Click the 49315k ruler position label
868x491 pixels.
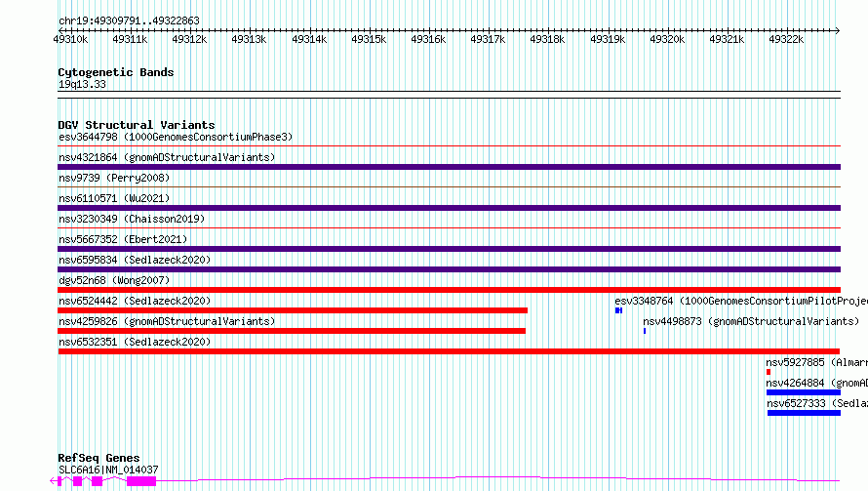[369, 39]
